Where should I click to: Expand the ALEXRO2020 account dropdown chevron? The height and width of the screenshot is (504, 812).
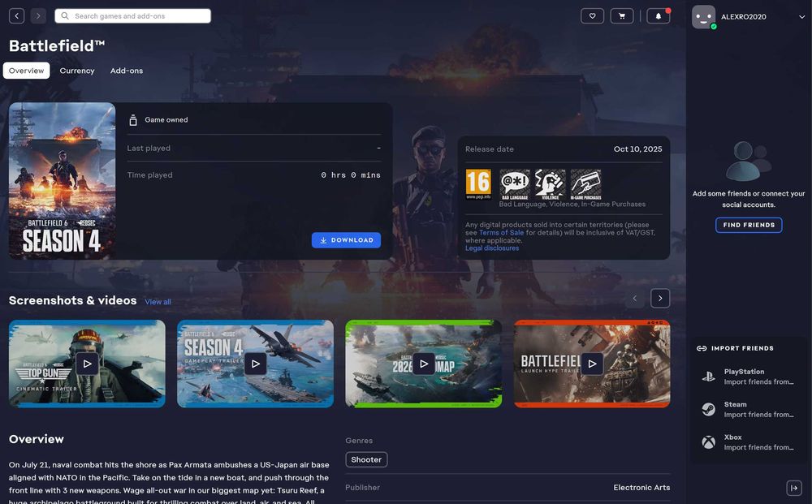point(801,16)
